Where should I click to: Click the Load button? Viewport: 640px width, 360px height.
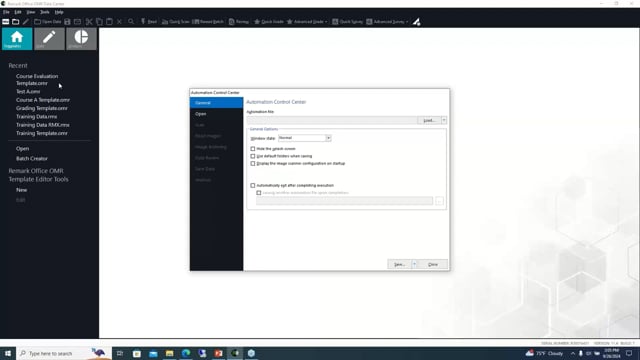(429, 120)
